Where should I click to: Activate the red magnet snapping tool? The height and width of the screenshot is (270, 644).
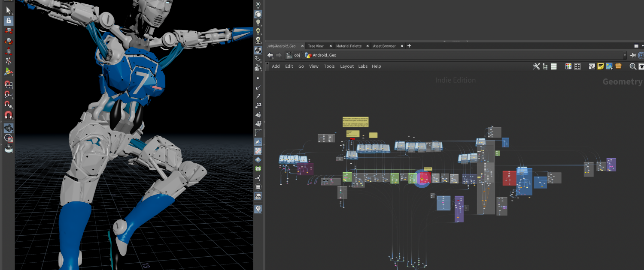[x=9, y=115]
